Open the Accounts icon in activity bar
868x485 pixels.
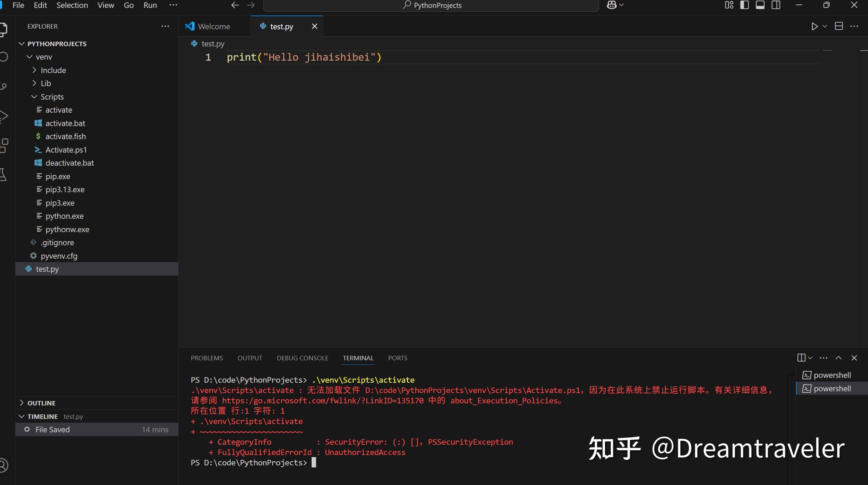pos(3,465)
